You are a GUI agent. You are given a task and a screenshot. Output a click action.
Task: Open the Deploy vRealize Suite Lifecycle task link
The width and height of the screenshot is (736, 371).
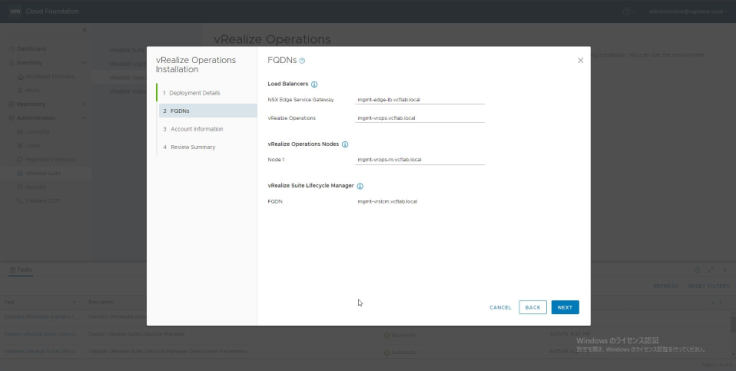[41, 334]
